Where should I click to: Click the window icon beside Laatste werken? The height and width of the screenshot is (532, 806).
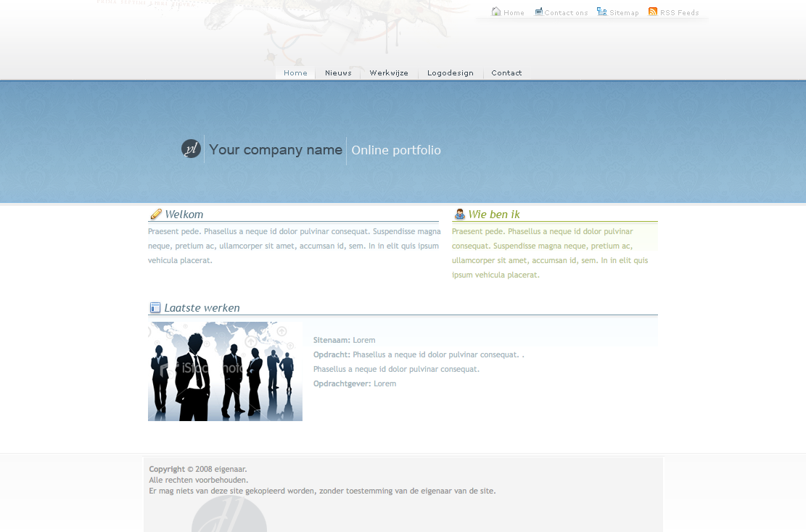click(155, 307)
